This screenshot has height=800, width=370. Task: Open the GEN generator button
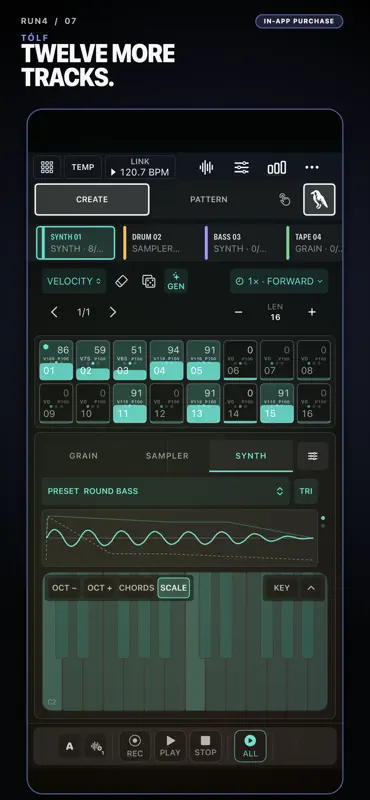(176, 281)
